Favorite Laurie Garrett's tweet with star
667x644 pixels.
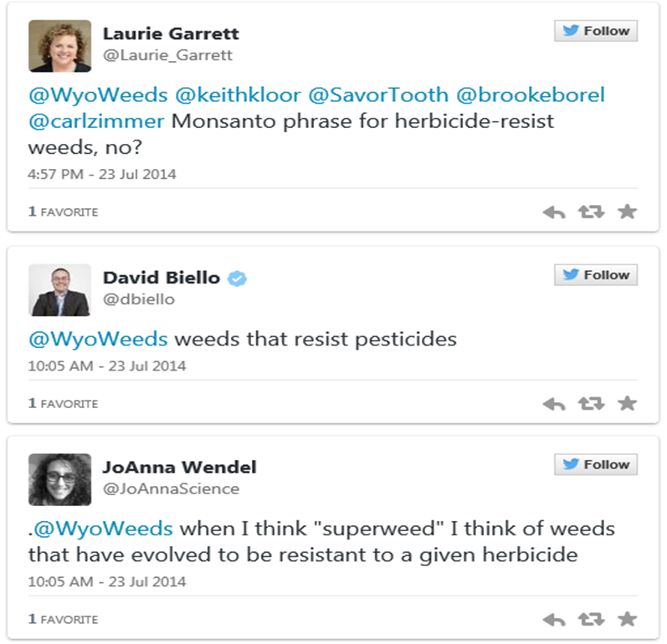click(627, 212)
